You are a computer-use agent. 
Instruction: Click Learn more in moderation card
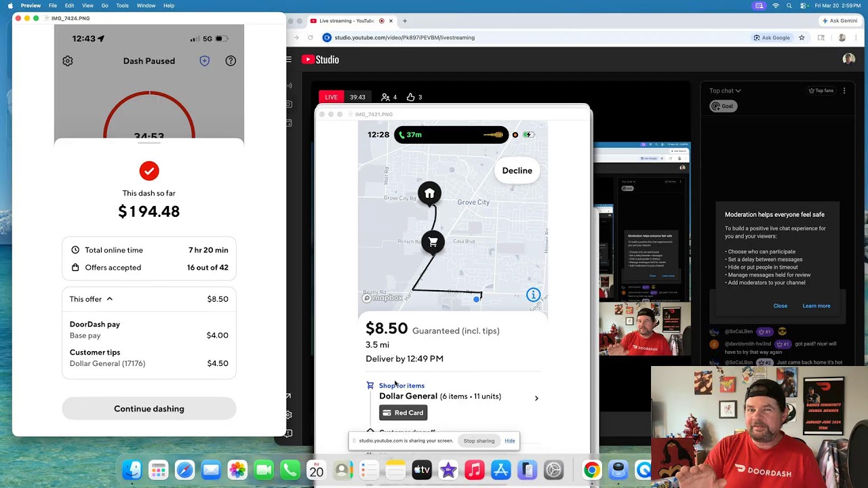[816, 306]
